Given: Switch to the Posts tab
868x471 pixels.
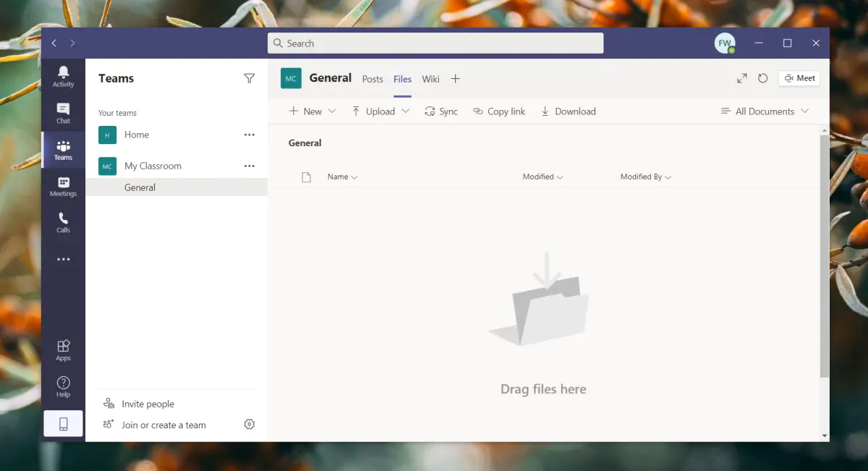Looking at the screenshot, I should point(373,79).
